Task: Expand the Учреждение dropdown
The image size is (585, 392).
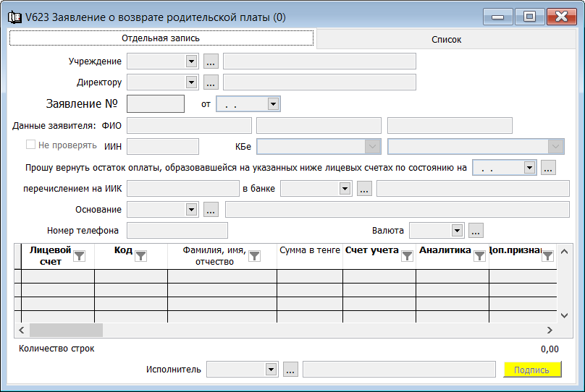Action: pos(191,61)
